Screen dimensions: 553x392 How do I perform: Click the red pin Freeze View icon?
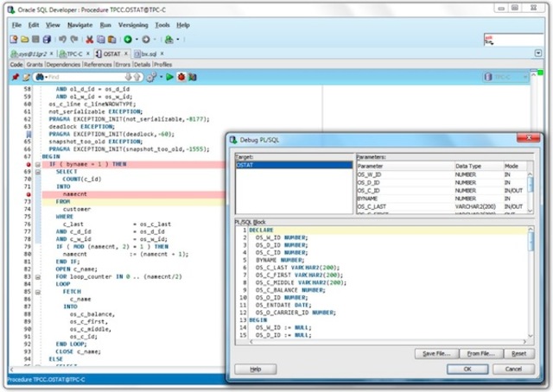pos(16,77)
